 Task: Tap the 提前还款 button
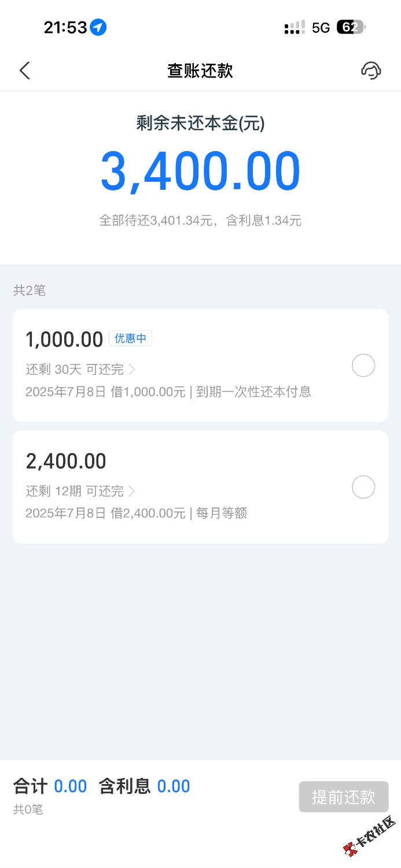click(x=344, y=797)
